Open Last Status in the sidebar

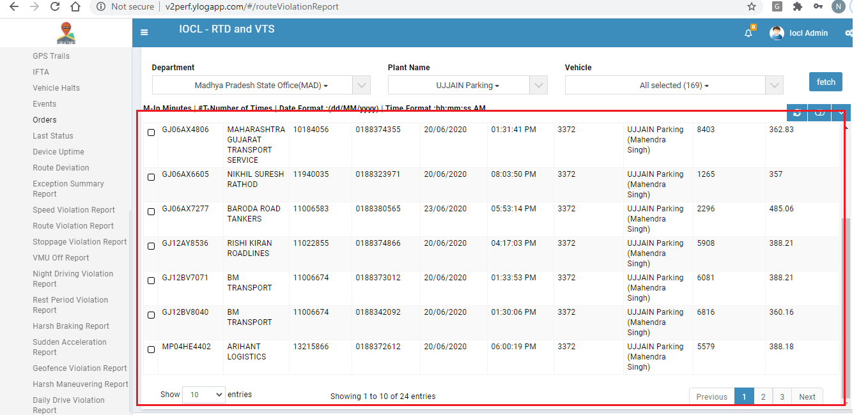pos(53,136)
